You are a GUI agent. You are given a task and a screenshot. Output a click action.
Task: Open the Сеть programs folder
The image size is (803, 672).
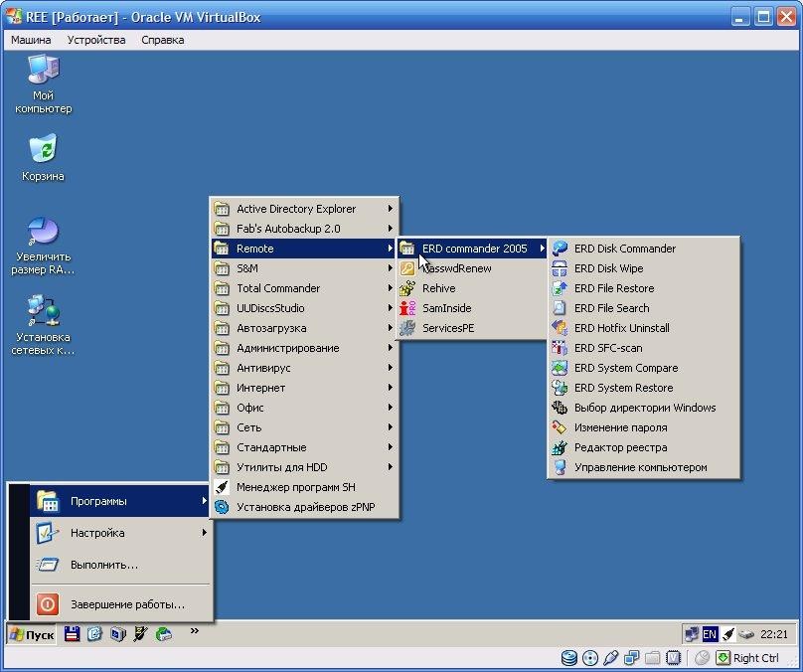(305, 427)
